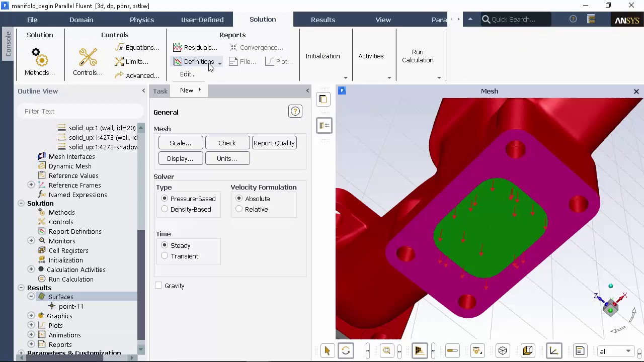644x362 pixels.
Task: Expand Activities ribbon group arrow
Action: [389, 78]
